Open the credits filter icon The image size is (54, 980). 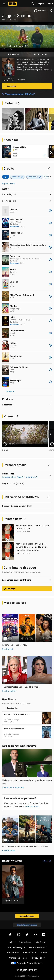[5, 176]
